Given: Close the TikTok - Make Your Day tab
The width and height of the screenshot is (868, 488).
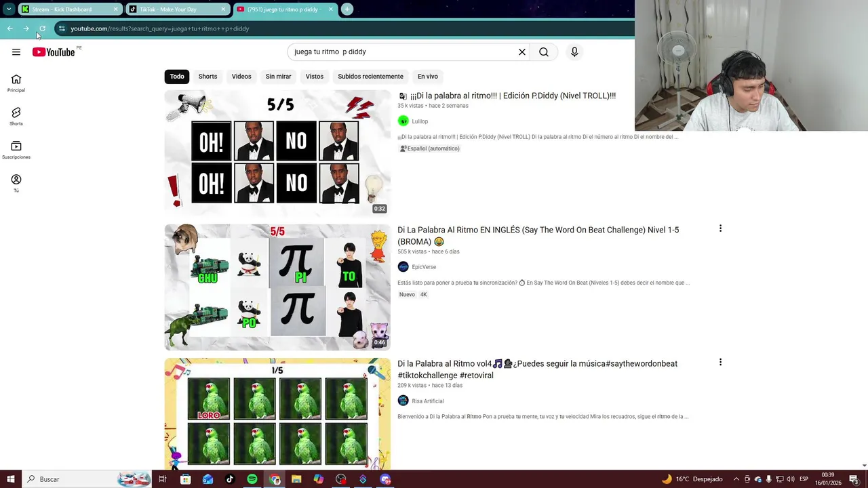Looking at the screenshot, I should (223, 9).
